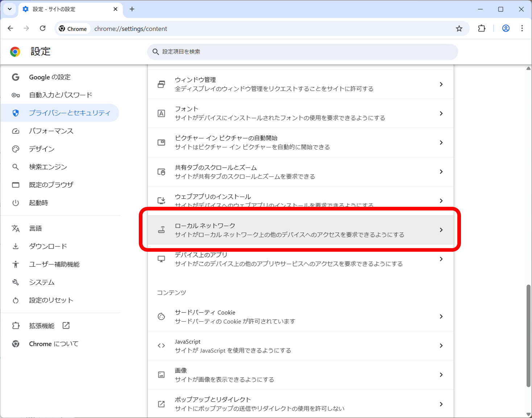Open the extensions puzzle icon
This screenshot has width=532, height=418.
[481, 28]
